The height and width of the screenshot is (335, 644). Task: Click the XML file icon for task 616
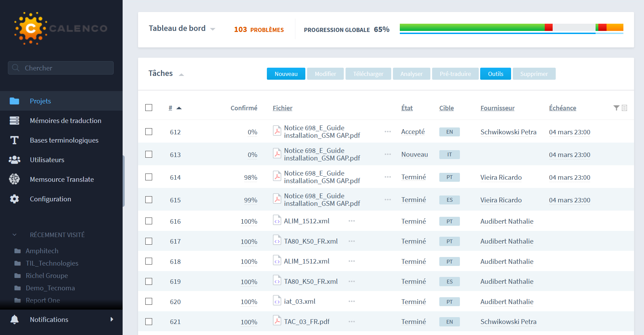pyautogui.click(x=277, y=220)
